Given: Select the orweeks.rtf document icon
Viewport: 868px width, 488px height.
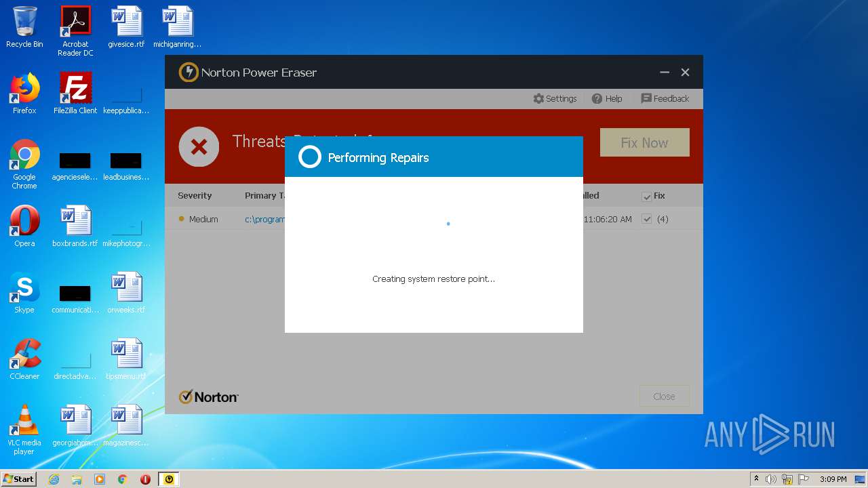Looking at the screenshot, I should 126,293.
